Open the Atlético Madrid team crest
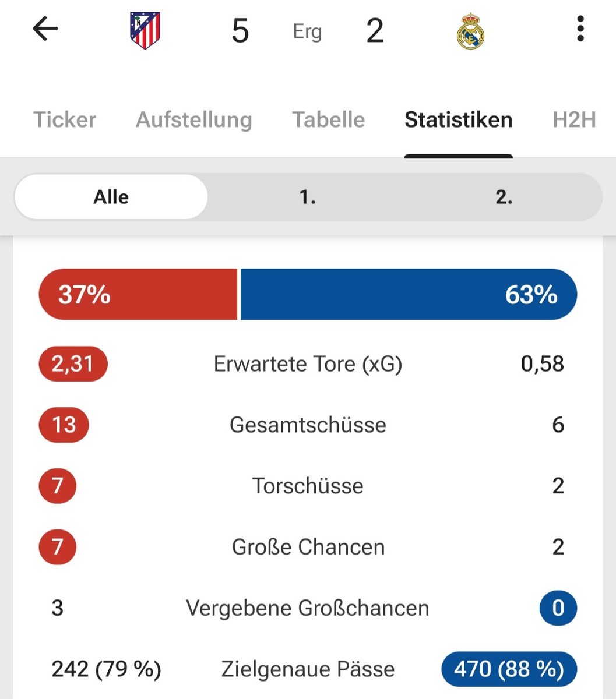Image resolution: width=616 pixels, height=699 pixels. point(145,30)
